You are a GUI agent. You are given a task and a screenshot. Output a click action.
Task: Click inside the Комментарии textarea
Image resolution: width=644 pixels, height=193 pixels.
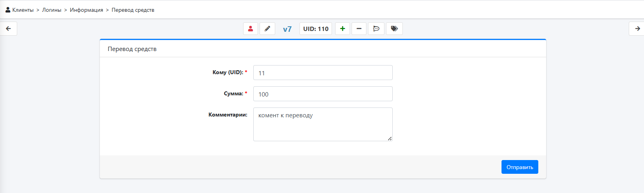coord(323,124)
